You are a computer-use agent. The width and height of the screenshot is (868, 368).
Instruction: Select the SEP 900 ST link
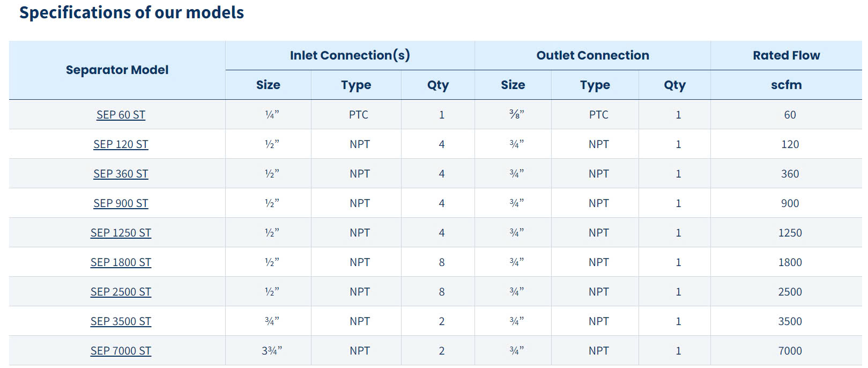pos(121,203)
